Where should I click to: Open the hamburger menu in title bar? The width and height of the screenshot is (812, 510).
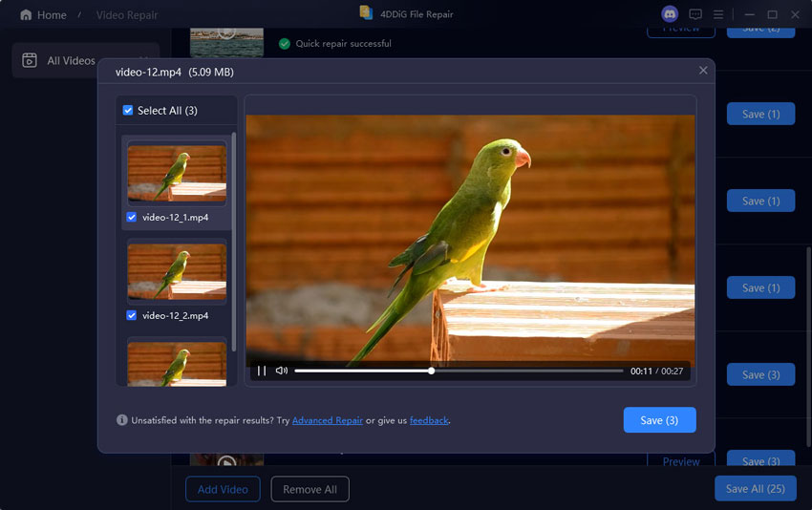[718, 14]
